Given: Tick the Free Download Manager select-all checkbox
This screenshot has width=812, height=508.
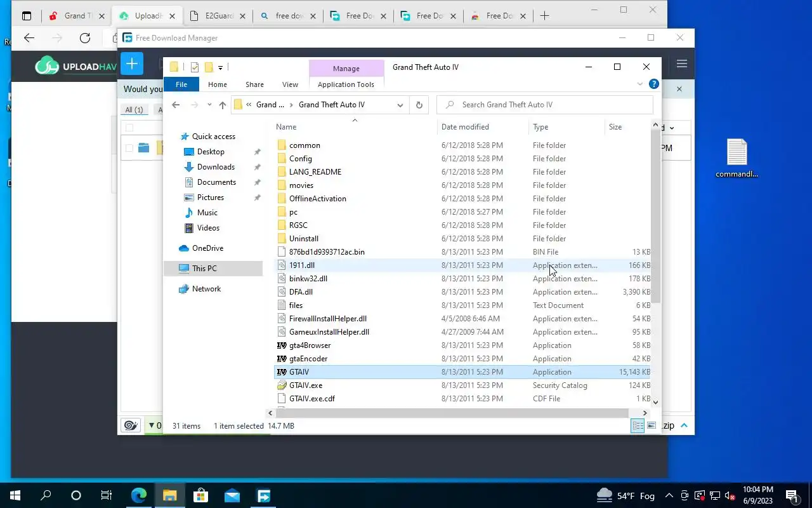Looking at the screenshot, I should 129,128.
